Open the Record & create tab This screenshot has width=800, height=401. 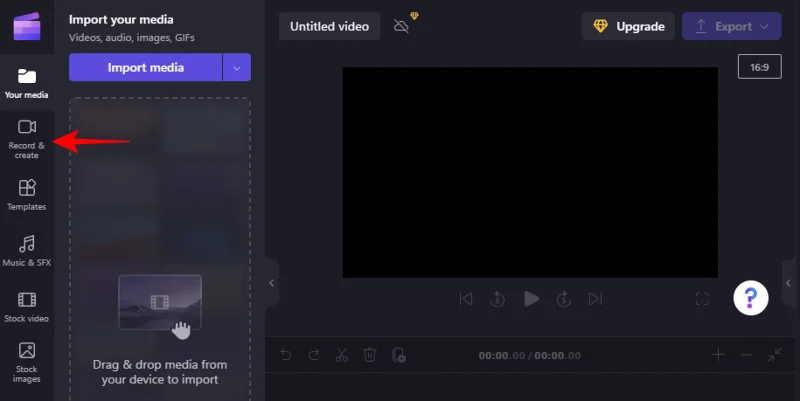27,139
